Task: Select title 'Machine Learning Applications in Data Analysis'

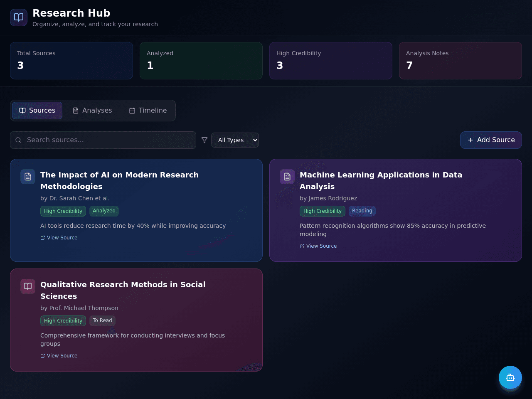Action: coord(381,181)
